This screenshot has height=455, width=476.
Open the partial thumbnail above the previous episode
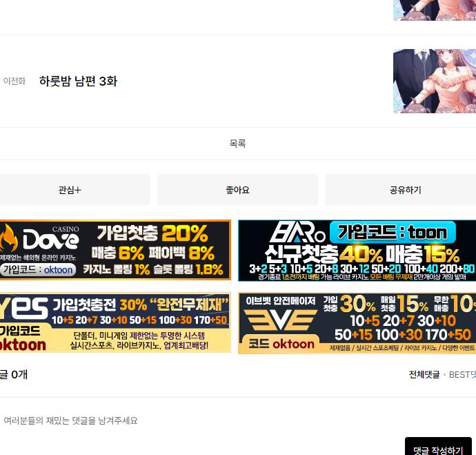click(435, 10)
